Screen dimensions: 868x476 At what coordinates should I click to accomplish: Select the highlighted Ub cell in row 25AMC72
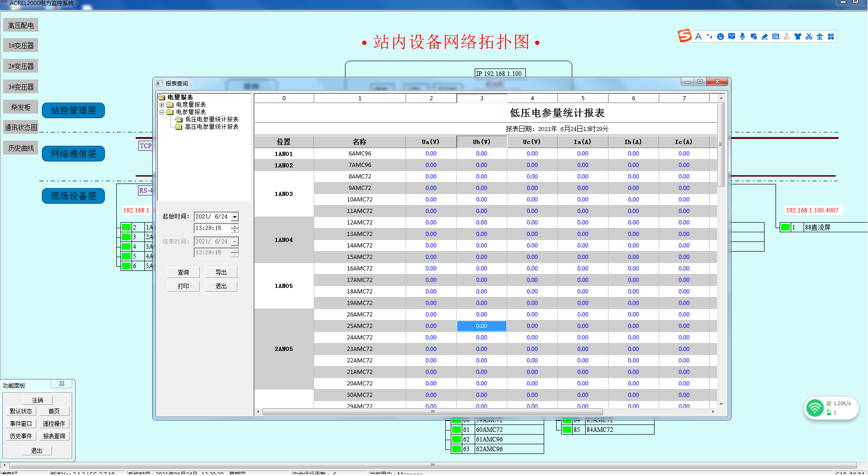pos(482,326)
